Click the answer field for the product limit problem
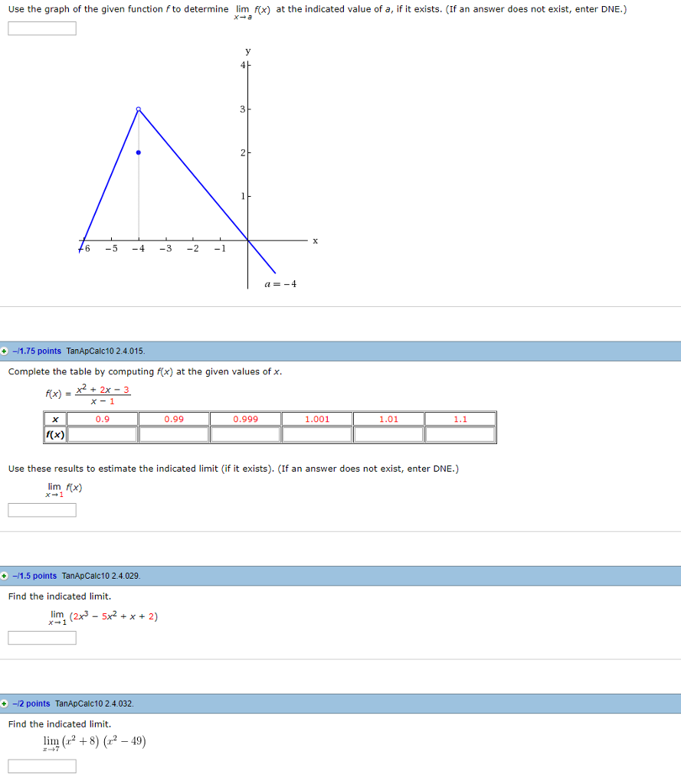This screenshot has height=784, width=681. pos(41,766)
